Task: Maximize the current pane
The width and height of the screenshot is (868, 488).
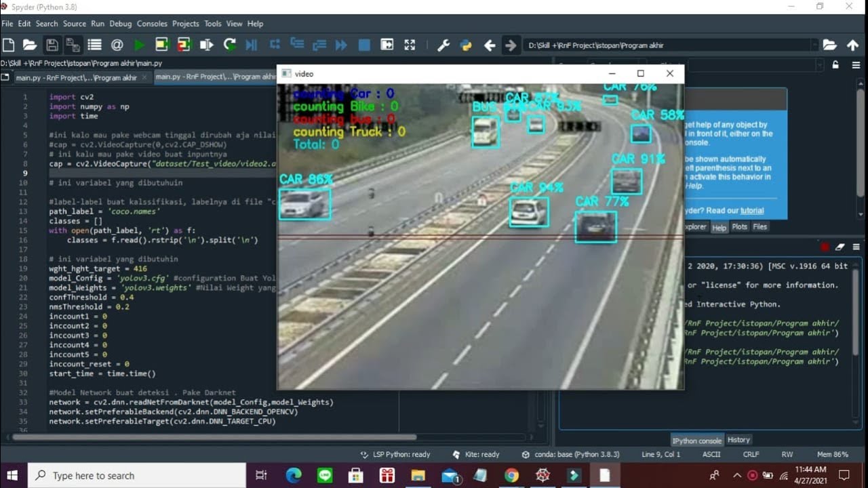Action: [387, 45]
